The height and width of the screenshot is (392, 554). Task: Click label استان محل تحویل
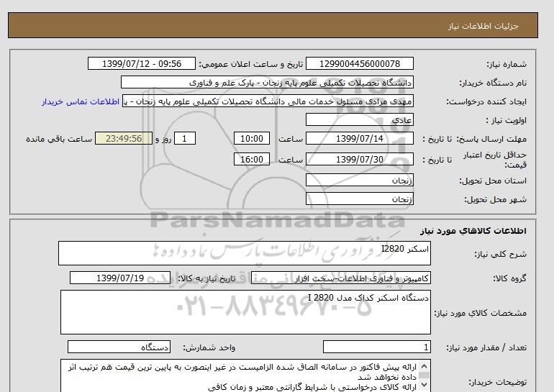click(493, 181)
